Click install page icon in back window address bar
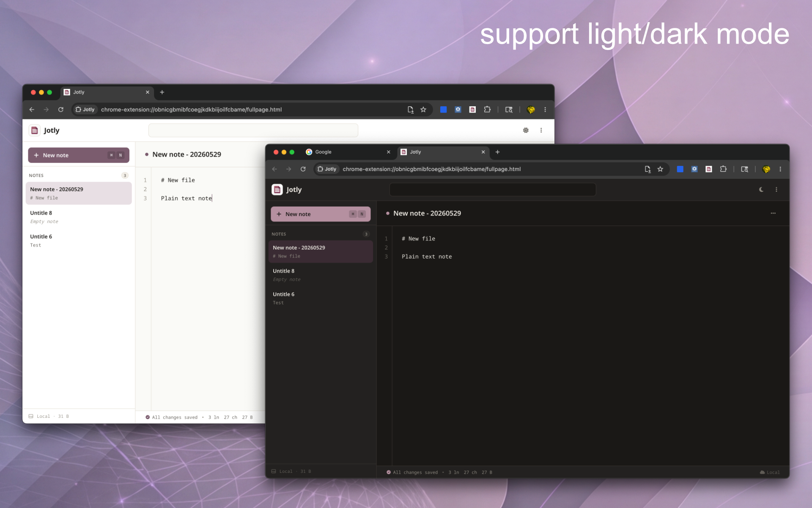812x508 pixels. [x=410, y=110]
